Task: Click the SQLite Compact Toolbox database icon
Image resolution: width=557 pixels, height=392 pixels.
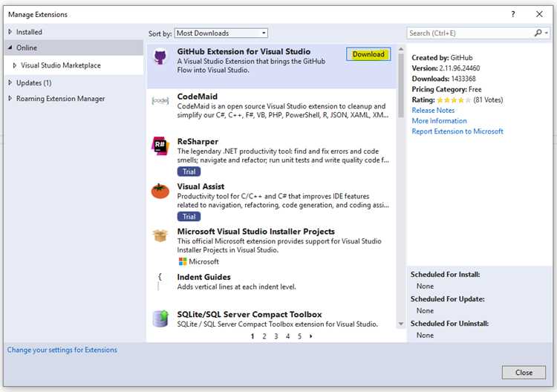Action: tap(160, 318)
